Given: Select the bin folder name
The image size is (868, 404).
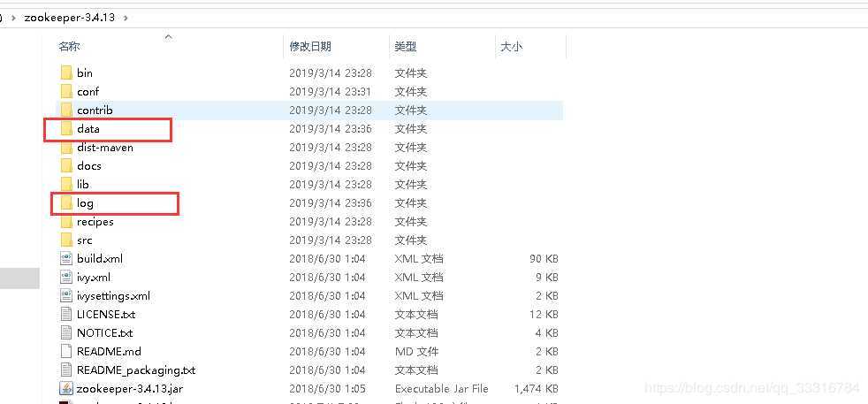Looking at the screenshot, I should click(x=85, y=72).
